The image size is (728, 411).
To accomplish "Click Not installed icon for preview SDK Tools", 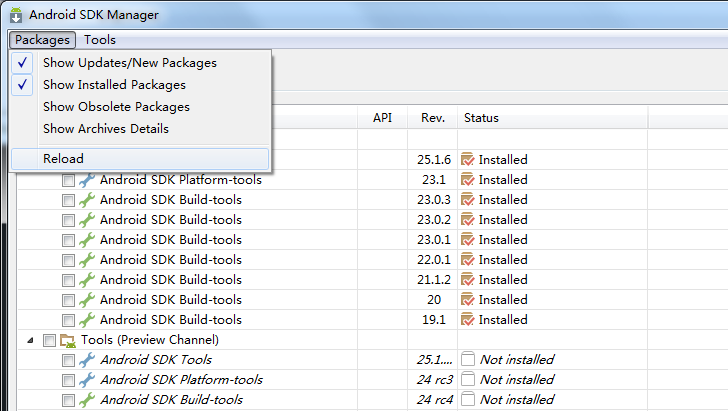I will coord(468,359).
